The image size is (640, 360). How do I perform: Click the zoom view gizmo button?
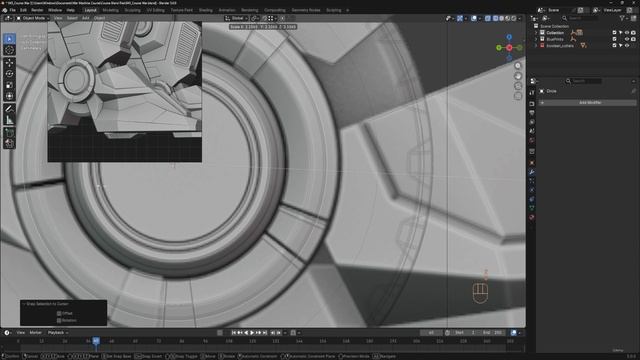coord(518,66)
